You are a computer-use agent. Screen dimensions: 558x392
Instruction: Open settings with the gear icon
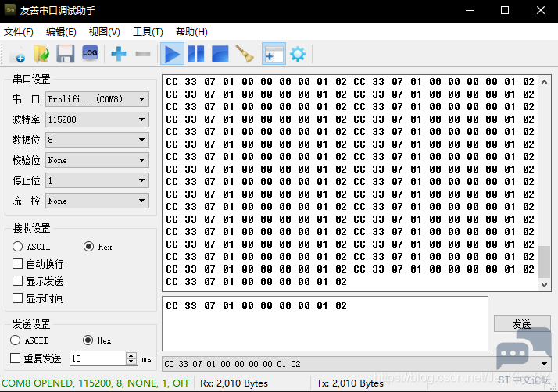(298, 54)
